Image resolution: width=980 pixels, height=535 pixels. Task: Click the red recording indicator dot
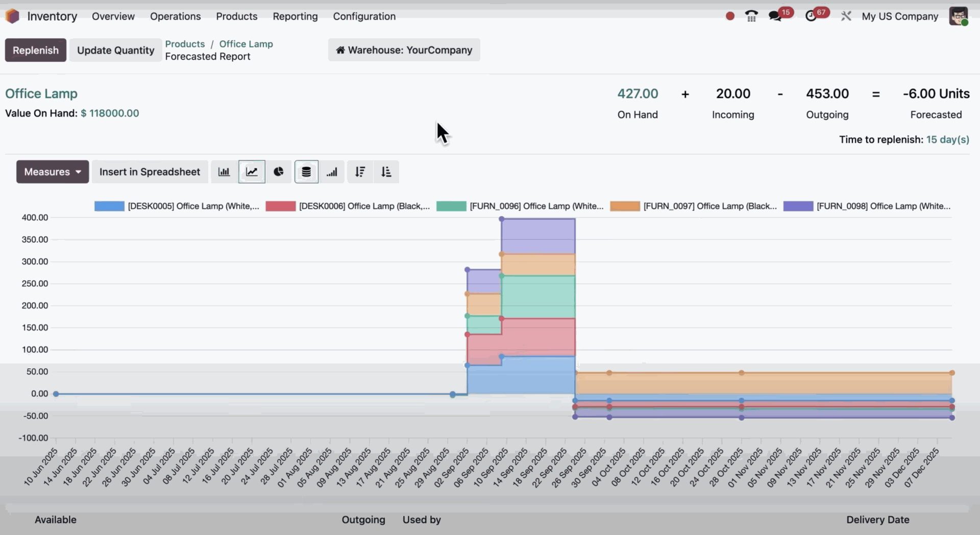730,16
